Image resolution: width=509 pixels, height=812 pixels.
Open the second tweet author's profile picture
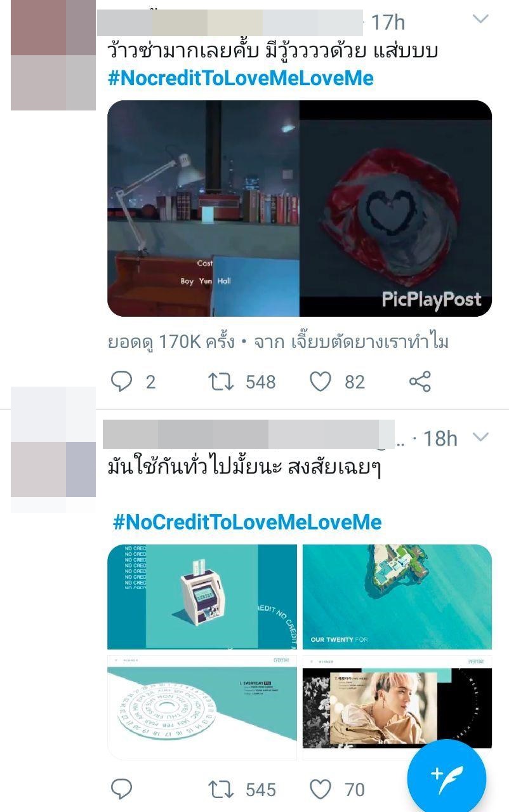pos(53,449)
